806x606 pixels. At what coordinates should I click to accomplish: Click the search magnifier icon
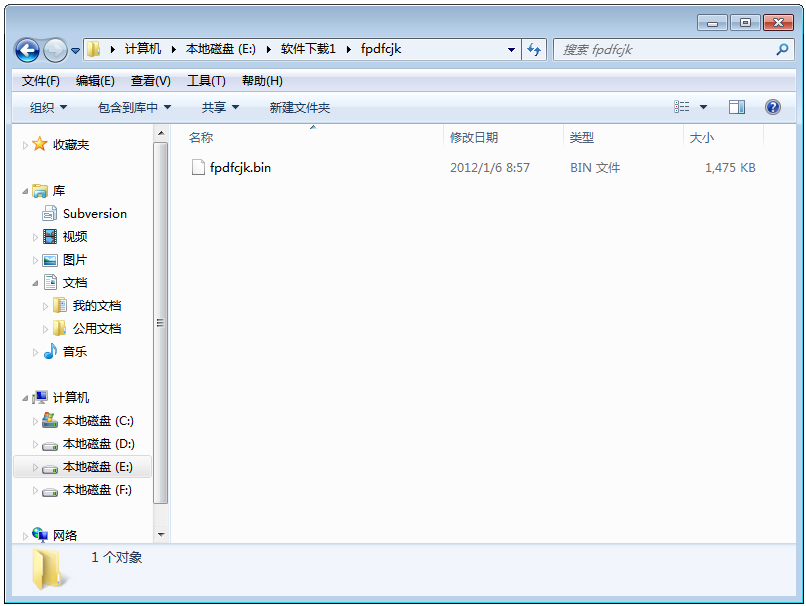[782, 50]
